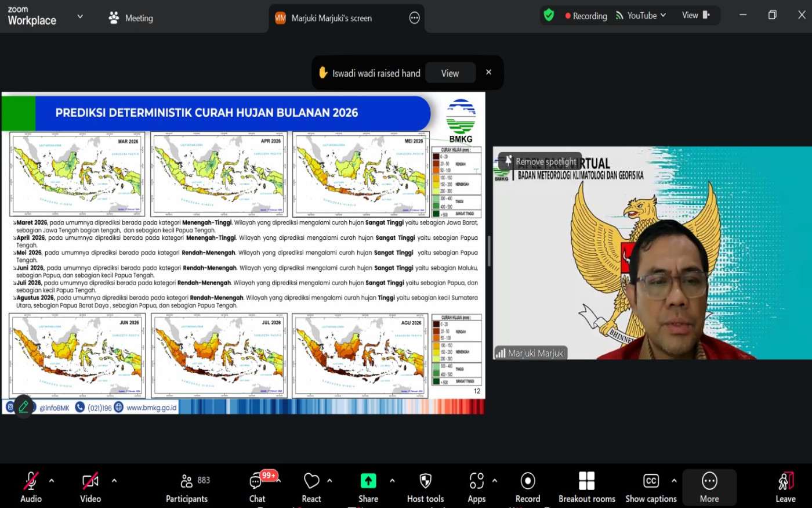Open the Participants panel
The height and width of the screenshot is (508, 812).
[x=187, y=487]
